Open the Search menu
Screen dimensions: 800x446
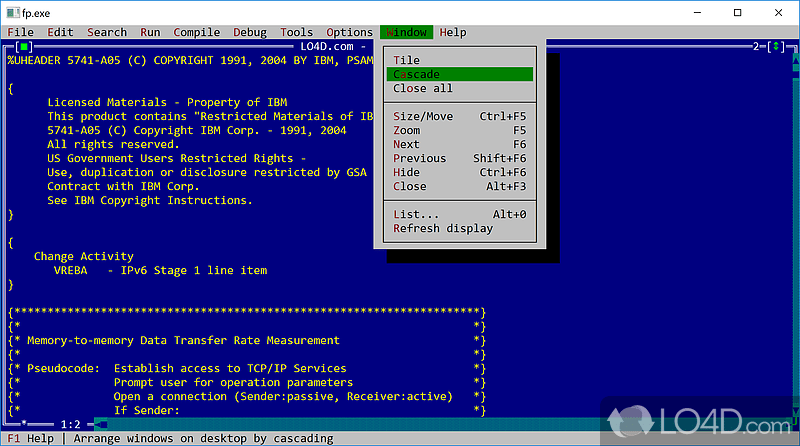pyautogui.click(x=107, y=32)
